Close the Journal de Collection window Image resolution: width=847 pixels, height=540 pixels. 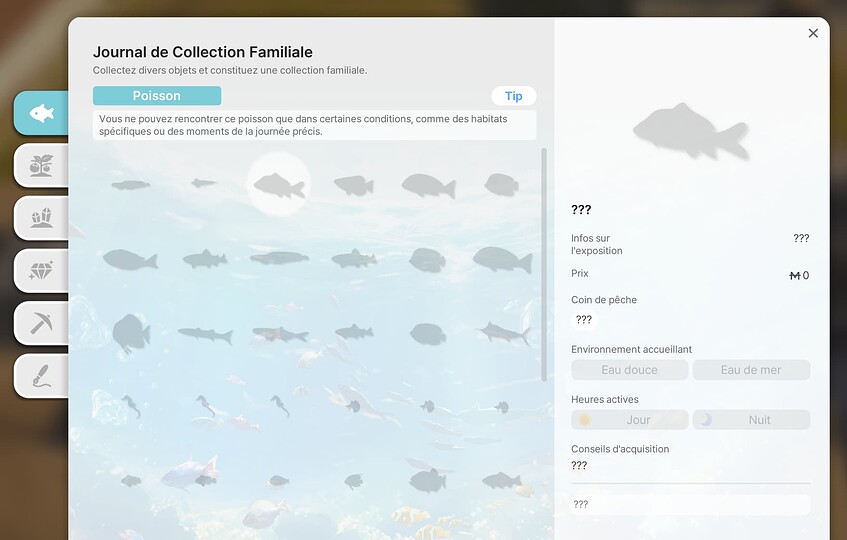coord(813,33)
